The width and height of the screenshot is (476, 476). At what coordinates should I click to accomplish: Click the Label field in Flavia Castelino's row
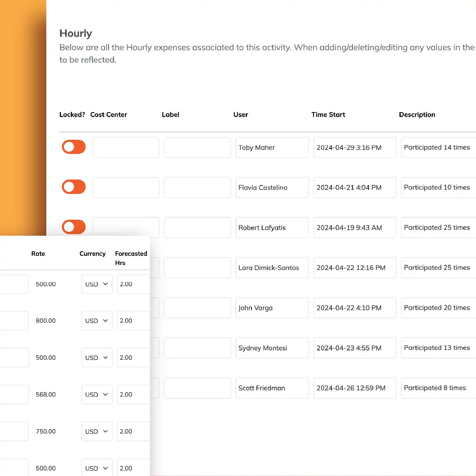pyautogui.click(x=197, y=187)
